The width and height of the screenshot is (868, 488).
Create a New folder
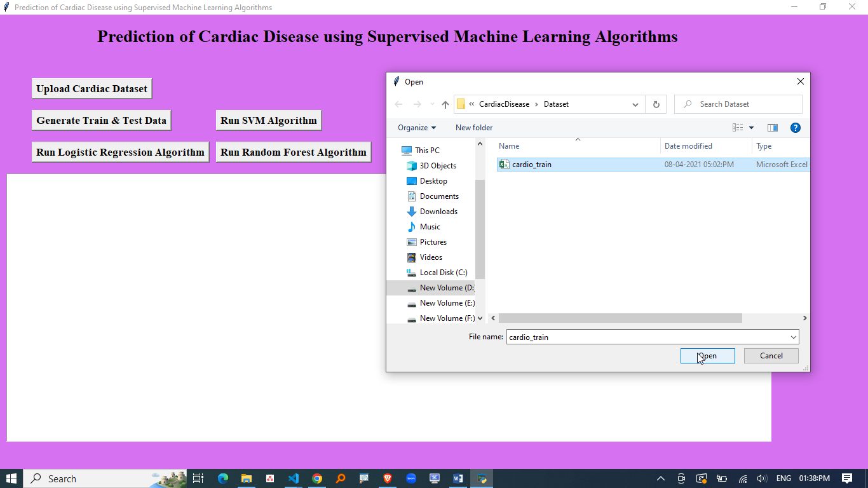click(x=474, y=128)
